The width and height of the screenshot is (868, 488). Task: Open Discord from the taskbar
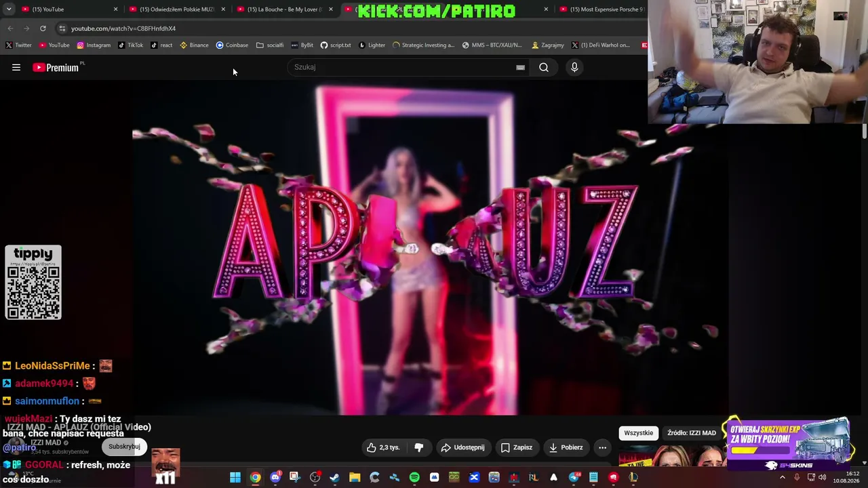coord(275,477)
